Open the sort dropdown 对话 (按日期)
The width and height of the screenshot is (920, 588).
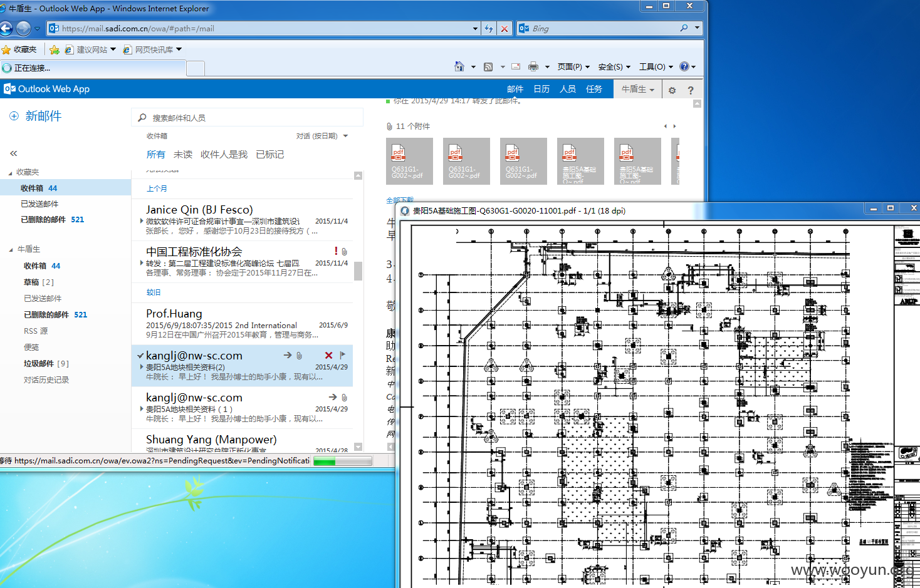[x=321, y=136]
